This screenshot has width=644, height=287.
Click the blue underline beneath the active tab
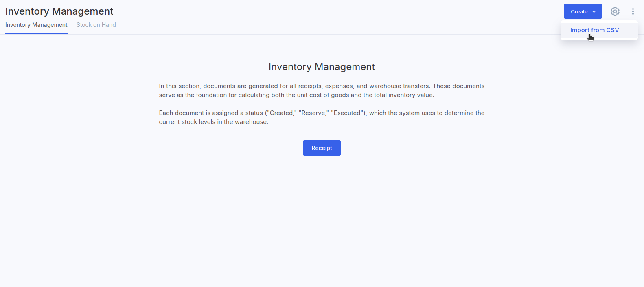[x=36, y=34]
